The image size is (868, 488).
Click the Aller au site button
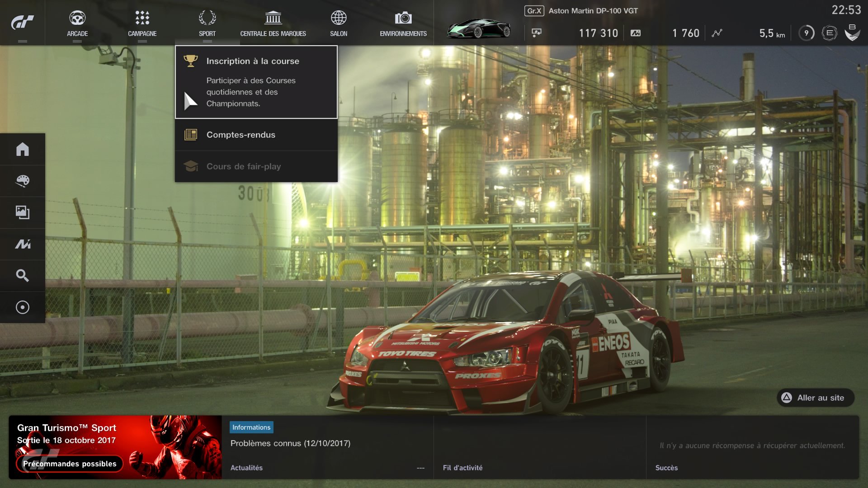pyautogui.click(x=815, y=398)
